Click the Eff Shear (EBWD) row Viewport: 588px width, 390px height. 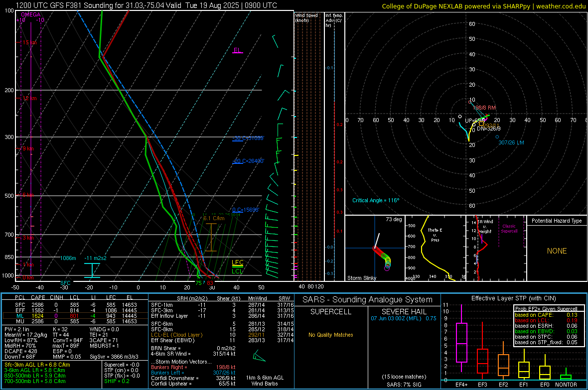[x=222, y=341]
